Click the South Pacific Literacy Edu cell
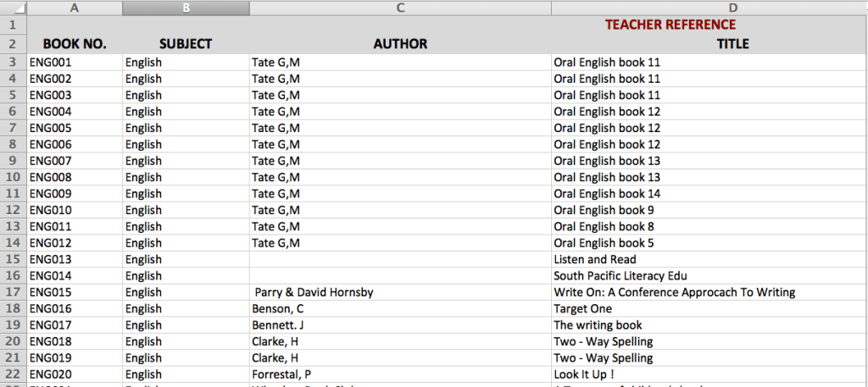The image size is (868, 387). tap(709, 276)
